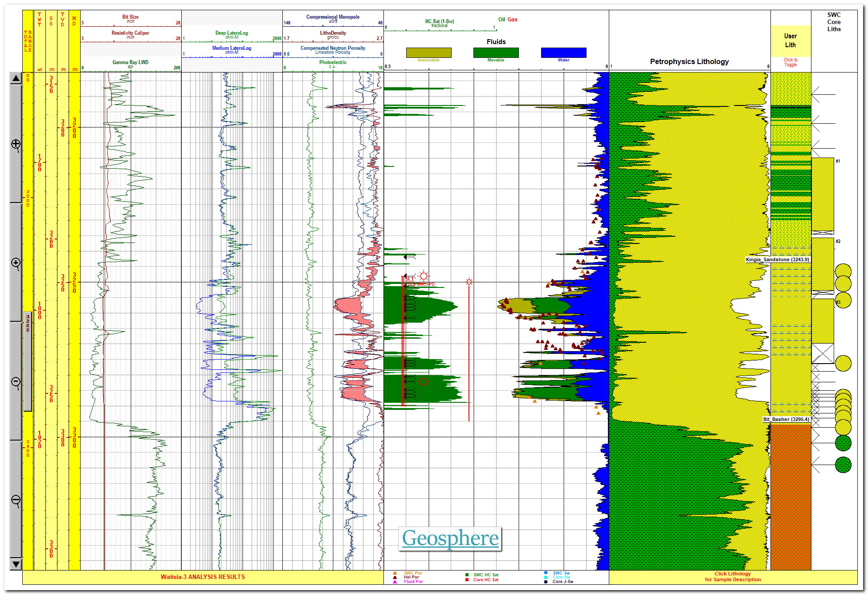This screenshot has width=868, height=595.
Task: Click the lowest green SWC sample circle
Action: [843, 465]
